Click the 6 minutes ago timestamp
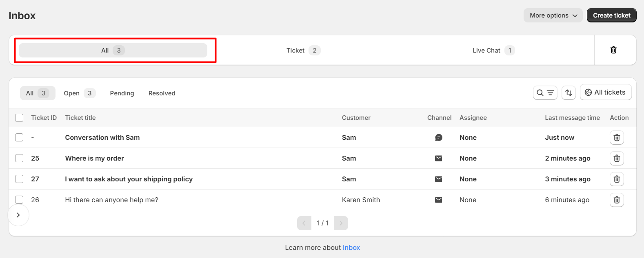 coord(567,200)
